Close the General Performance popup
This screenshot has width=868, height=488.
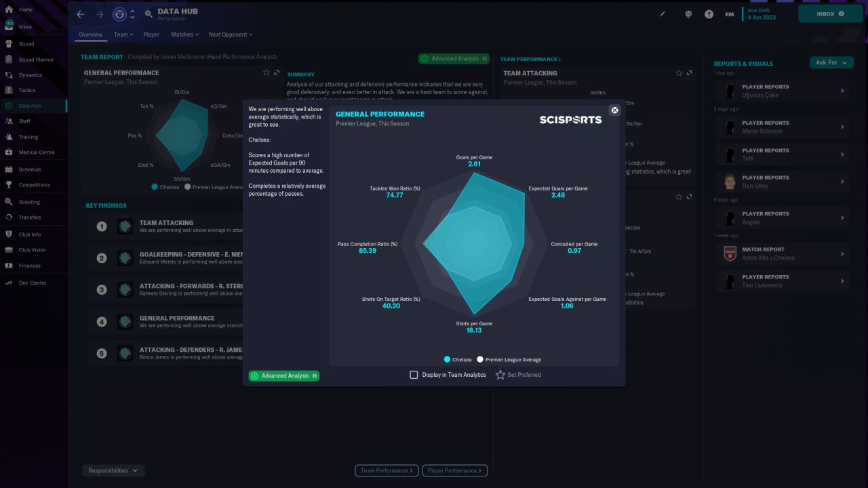tap(614, 110)
